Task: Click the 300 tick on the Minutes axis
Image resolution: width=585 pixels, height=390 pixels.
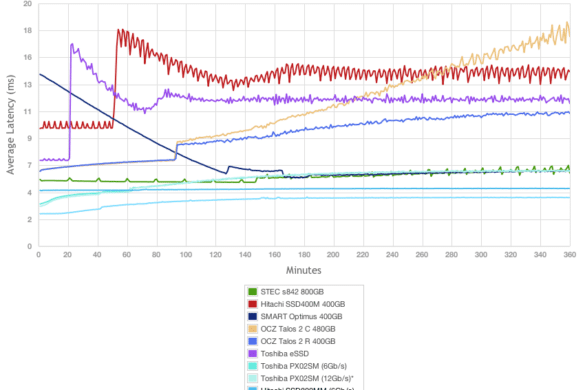Action: (481, 255)
